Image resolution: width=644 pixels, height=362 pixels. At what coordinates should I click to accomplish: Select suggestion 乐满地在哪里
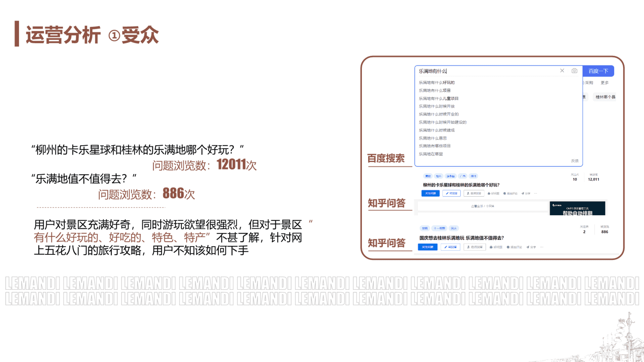(431, 154)
